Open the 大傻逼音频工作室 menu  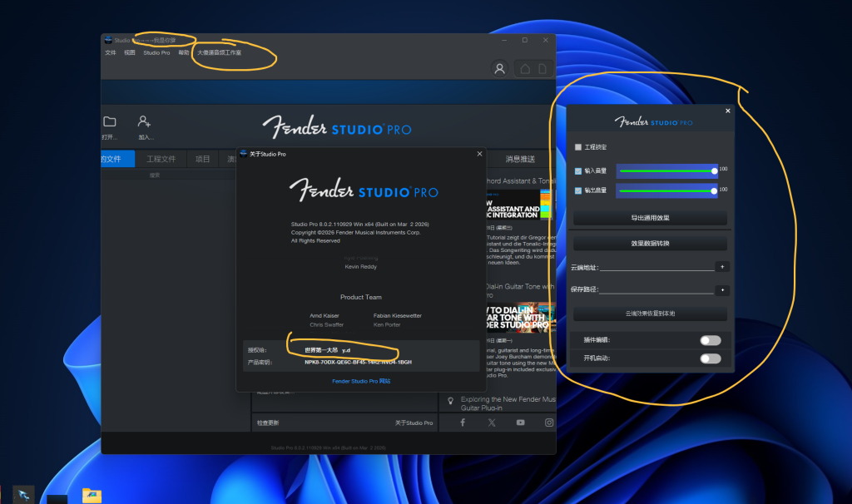(x=219, y=52)
